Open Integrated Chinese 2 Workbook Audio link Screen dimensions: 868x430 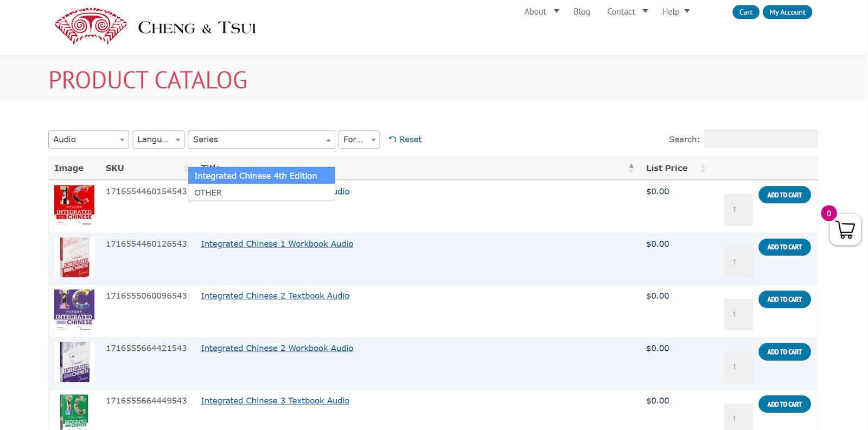point(277,348)
